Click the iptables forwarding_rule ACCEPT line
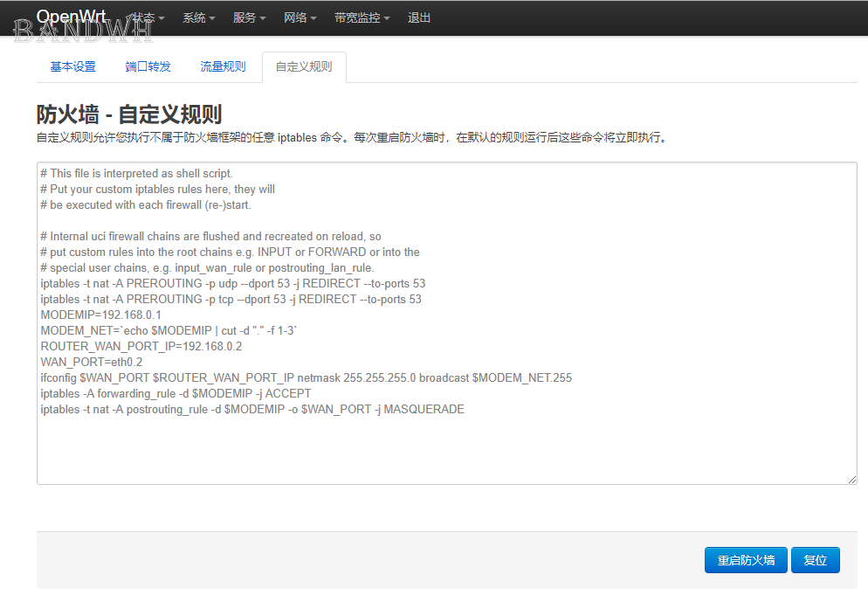The image size is (868, 595). click(x=176, y=393)
